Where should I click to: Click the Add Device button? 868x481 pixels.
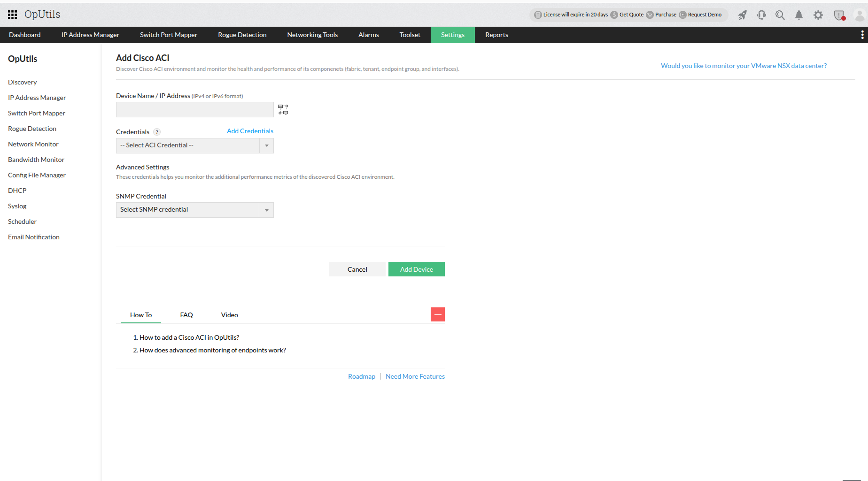[x=417, y=269]
